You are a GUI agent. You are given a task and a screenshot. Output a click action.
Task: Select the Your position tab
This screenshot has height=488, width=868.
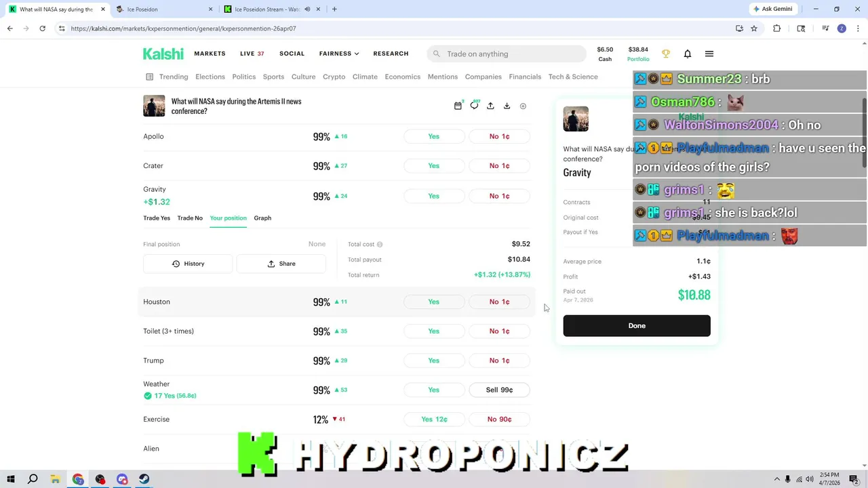pos(229,218)
